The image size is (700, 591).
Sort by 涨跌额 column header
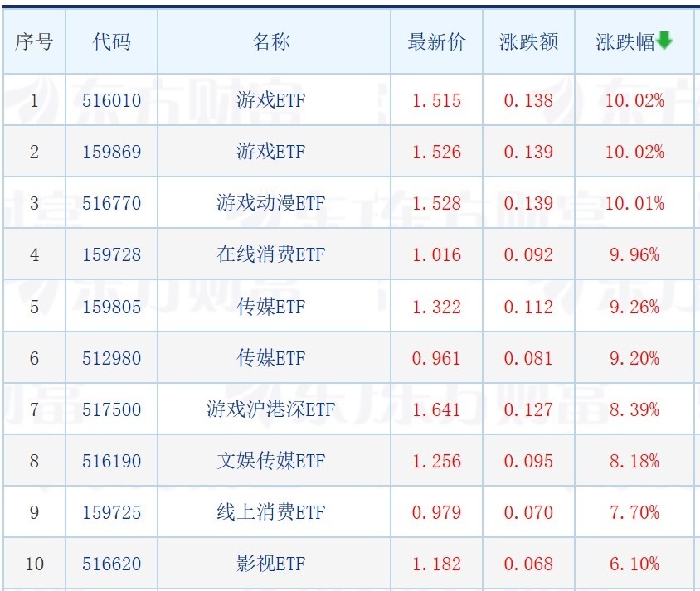point(528,42)
